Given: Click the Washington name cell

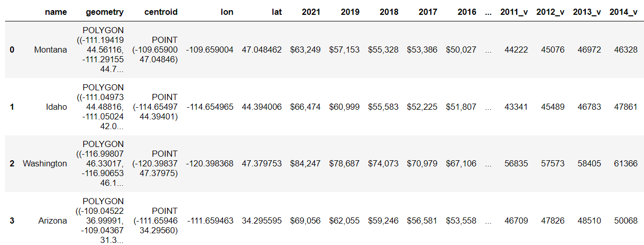Looking at the screenshot, I should 44,164.
